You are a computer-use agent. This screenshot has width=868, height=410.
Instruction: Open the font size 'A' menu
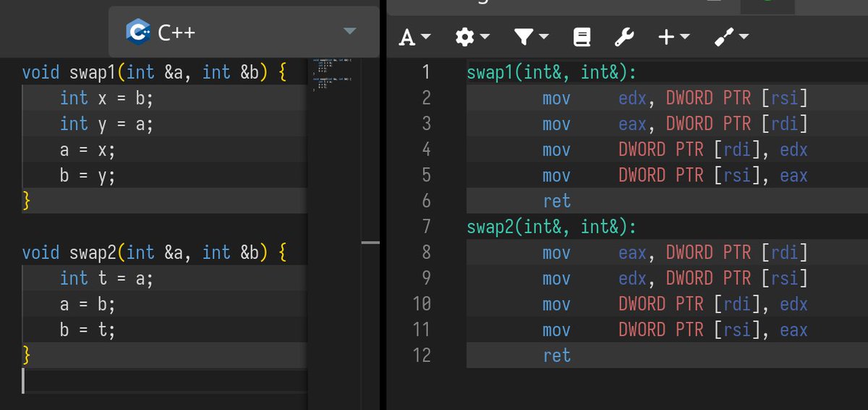pyautogui.click(x=414, y=37)
